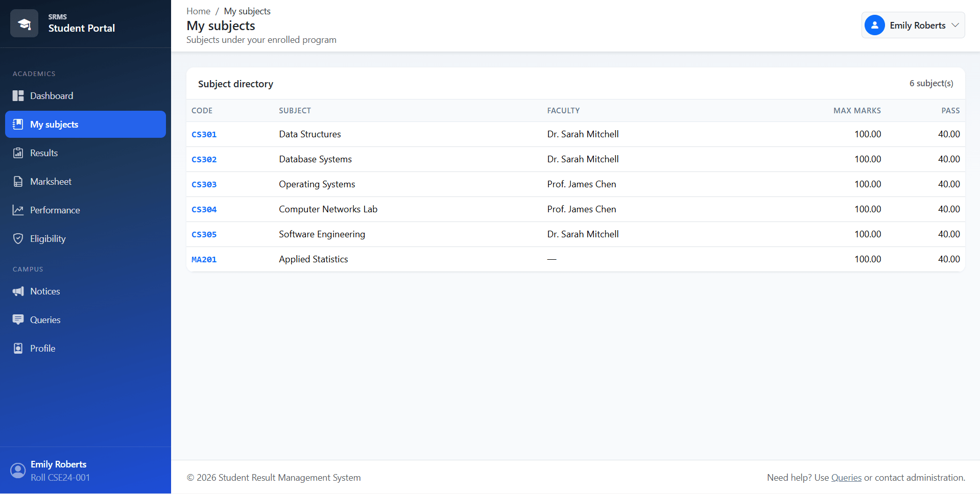
Task: Click the Marksheet document icon
Action: (x=18, y=182)
